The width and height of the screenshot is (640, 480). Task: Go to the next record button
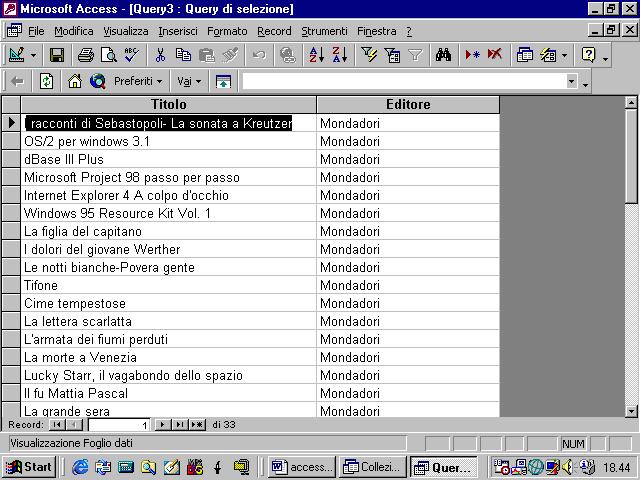coord(162,425)
